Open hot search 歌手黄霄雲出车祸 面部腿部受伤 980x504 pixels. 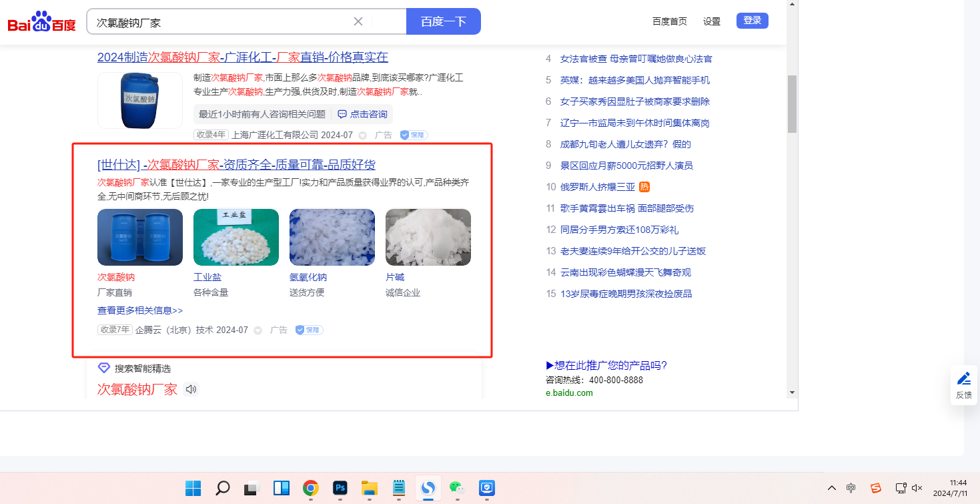(x=627, y=208)
